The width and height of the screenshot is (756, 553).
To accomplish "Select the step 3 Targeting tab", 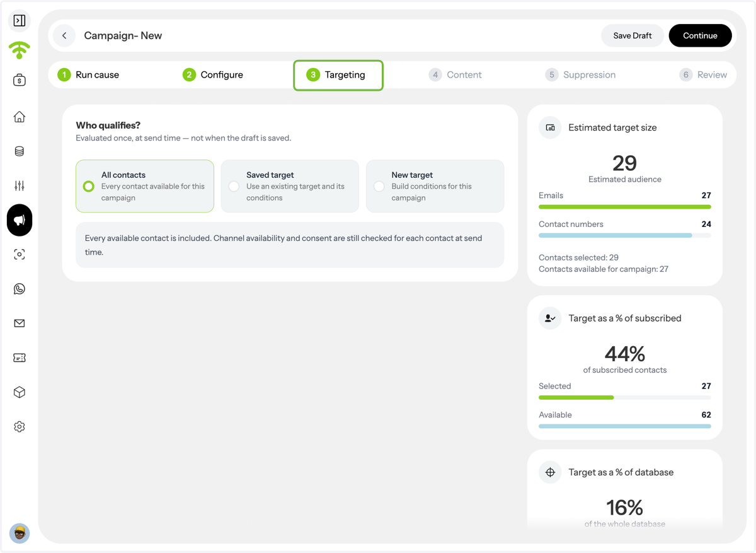I will tap(338, 75).
